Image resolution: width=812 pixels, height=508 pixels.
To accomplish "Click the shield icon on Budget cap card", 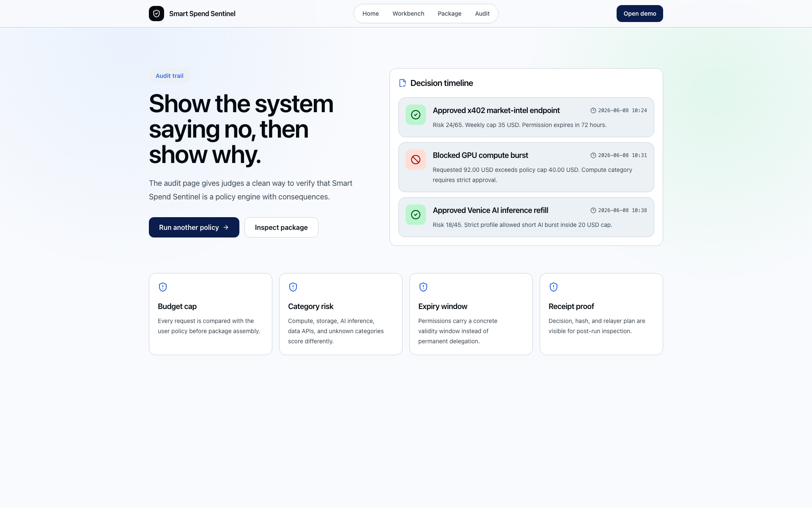I will coord(163,287).
